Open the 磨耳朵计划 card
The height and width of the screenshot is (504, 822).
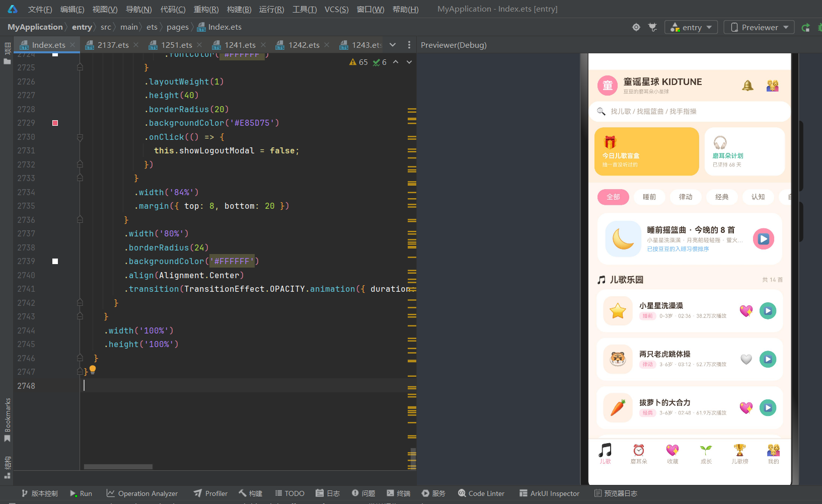(744, 151)
